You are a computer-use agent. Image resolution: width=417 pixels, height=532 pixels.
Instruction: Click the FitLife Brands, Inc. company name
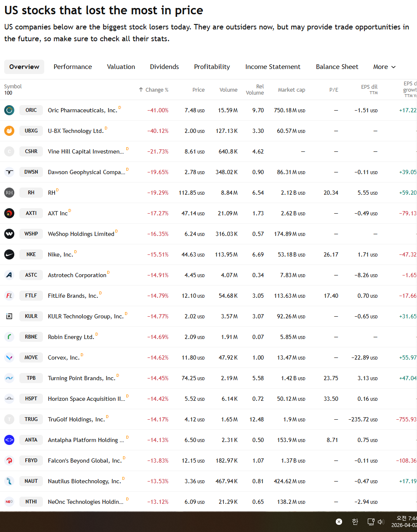click(x=73, y=296)
